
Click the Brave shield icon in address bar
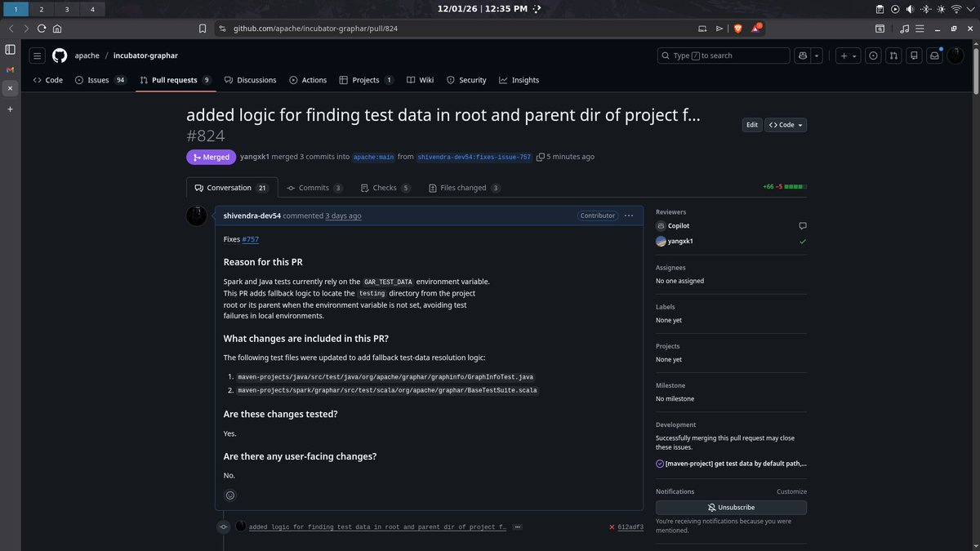point(736,27)
